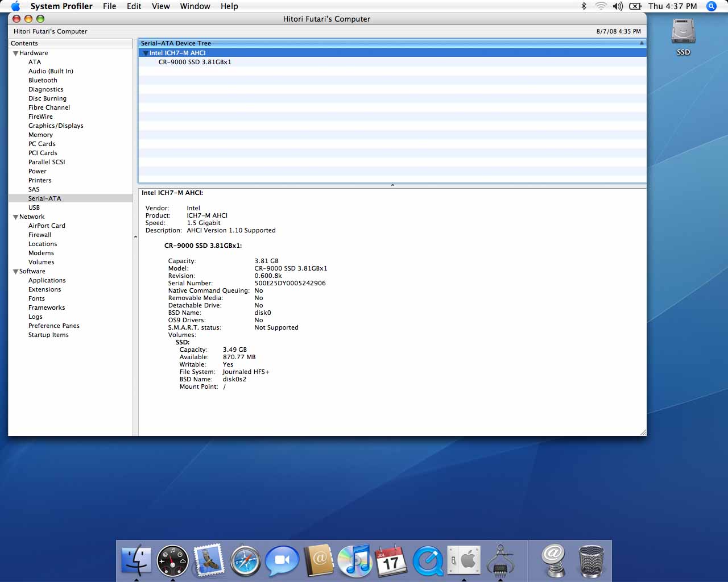The height and width of the screenshot is (582, 728).
Task: Collapse the Network category
Action: coord(16,217)
